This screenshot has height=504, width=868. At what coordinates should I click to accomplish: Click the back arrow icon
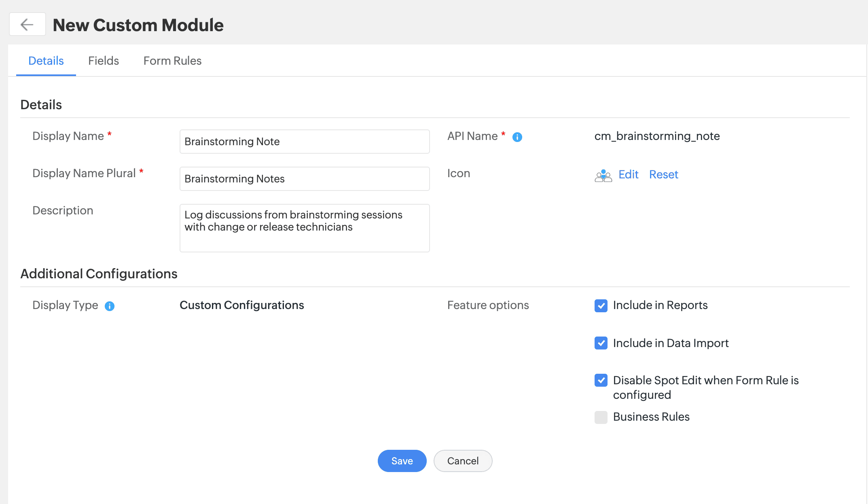click(x=27, y=25)
